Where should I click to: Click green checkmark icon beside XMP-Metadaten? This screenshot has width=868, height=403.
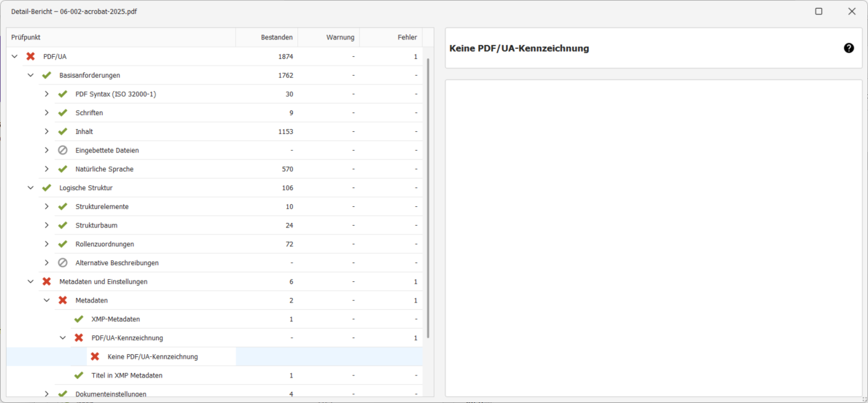pos(79,319)
